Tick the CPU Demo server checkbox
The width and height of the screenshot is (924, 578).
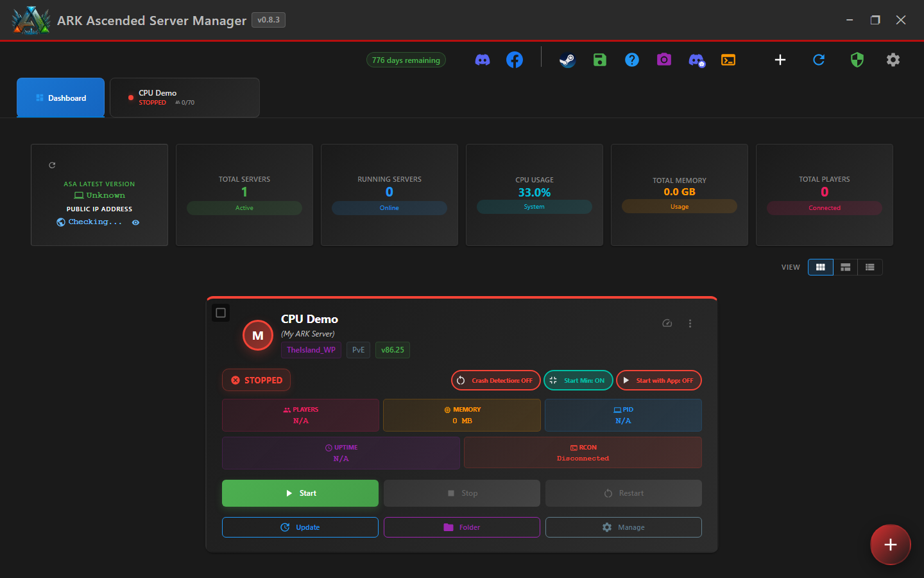point(221,313)
